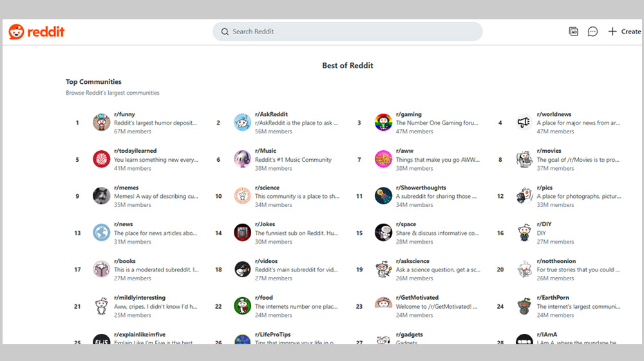644x361 pixels.
Task: Open the r/worldnews megaphone avatar
Action: pos(524,122)
